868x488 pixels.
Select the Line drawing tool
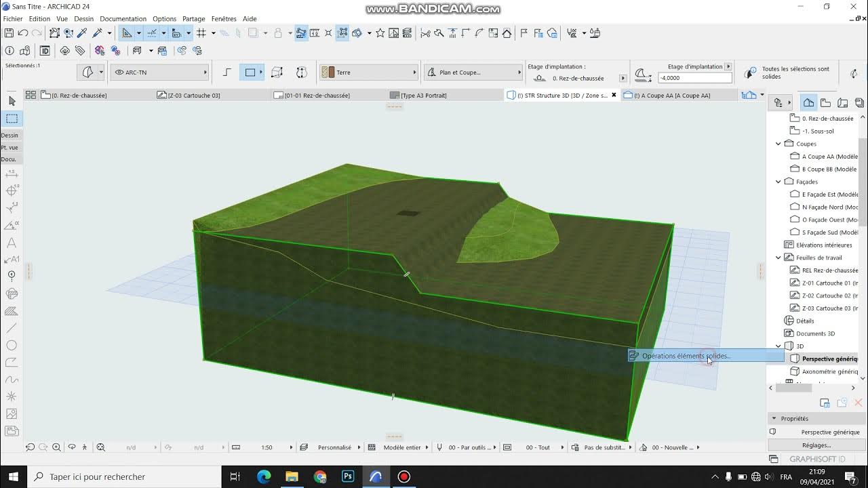click(12, 328)
